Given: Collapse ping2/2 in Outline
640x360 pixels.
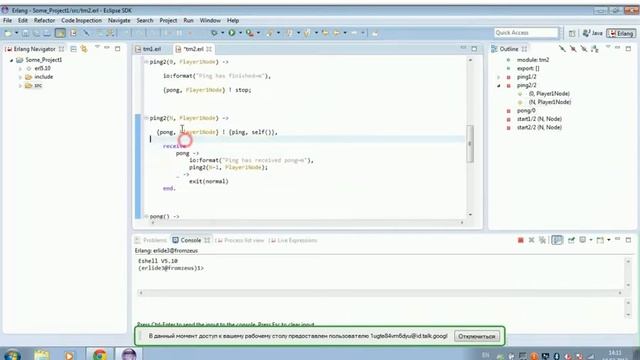Looking at the screenshot, I should (498, 86).
